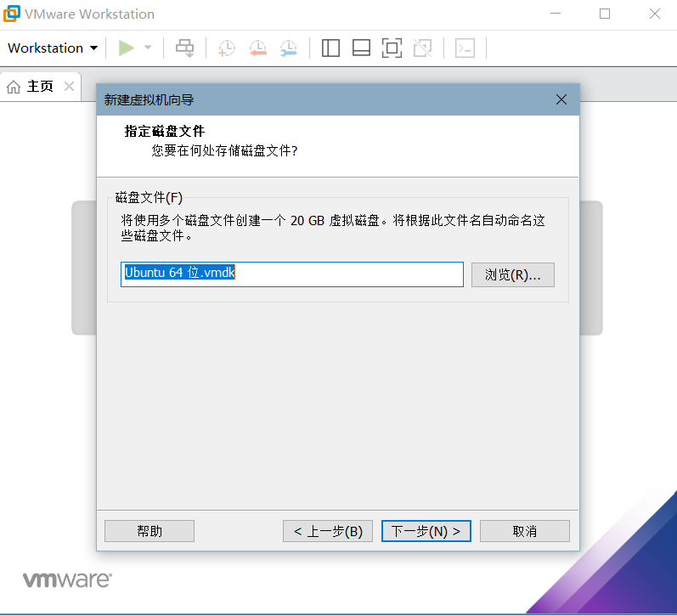Click the Send Ctrl+Alt+Del toolbar icon
Screen dimensions: 677x616
click(185, 48)
